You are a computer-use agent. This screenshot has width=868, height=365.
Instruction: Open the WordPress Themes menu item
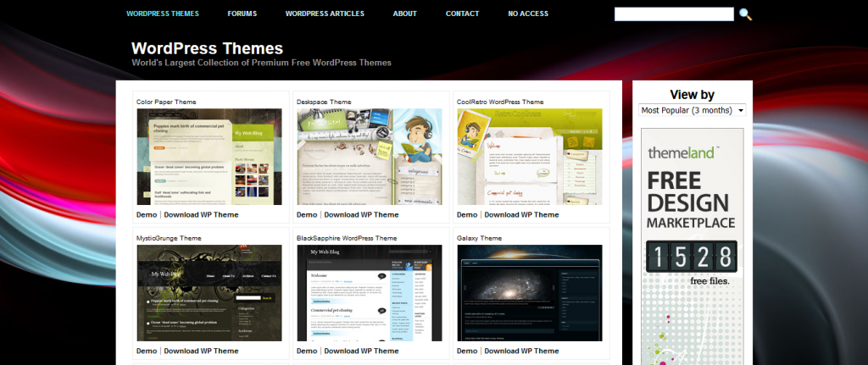(162, 14)
